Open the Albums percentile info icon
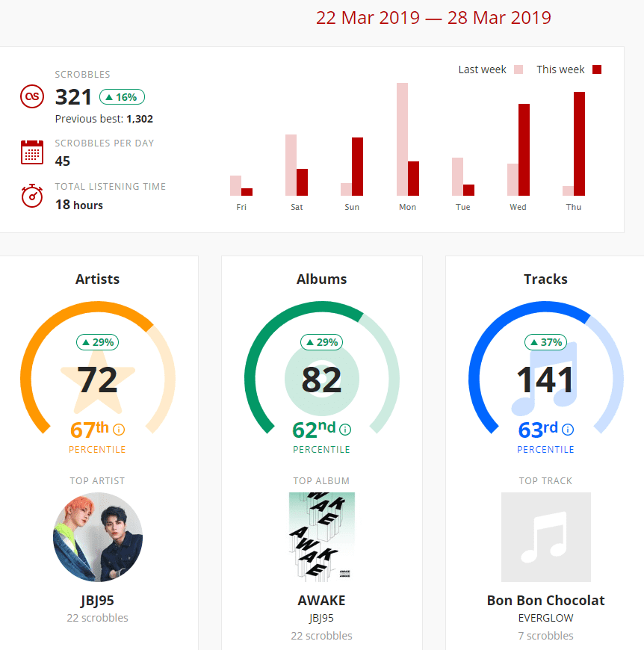Screen dimensions: 644x650 (x=345, y=430)
